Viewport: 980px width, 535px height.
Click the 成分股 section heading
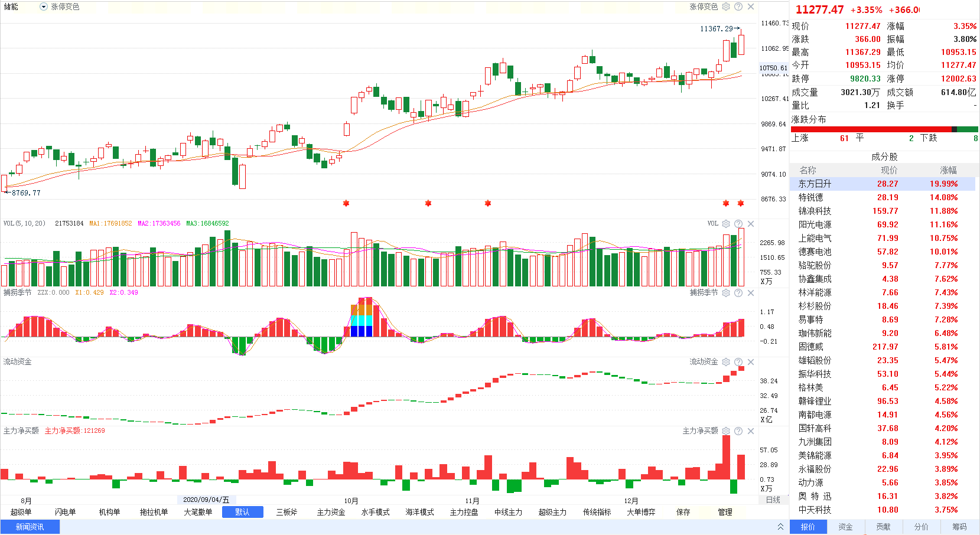click(x=884, y=156)
